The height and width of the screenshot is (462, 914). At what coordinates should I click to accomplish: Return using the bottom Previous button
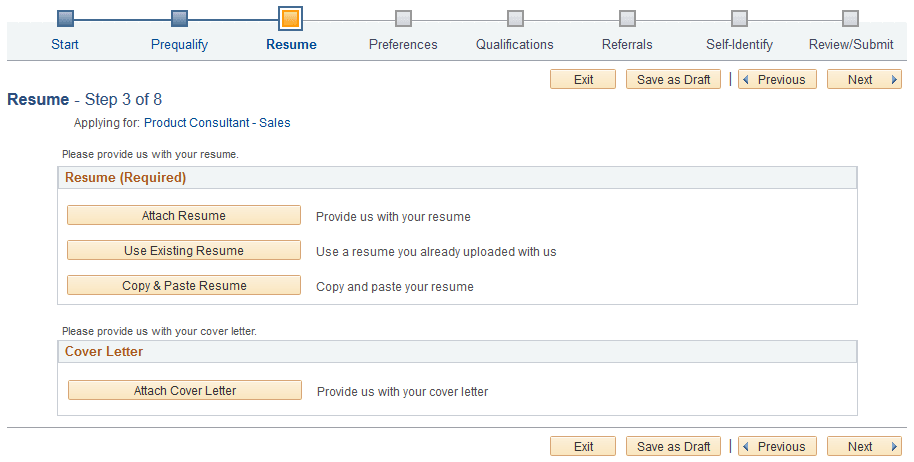(x=778, y=447)
